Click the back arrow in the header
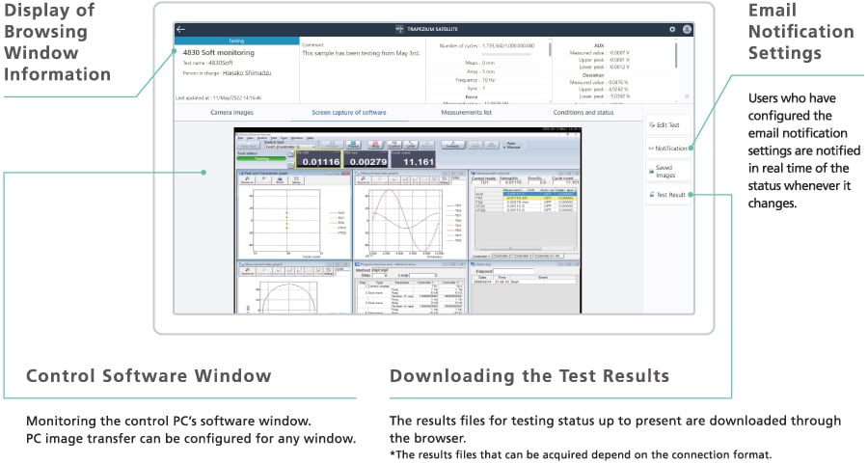 pos(180,29)
